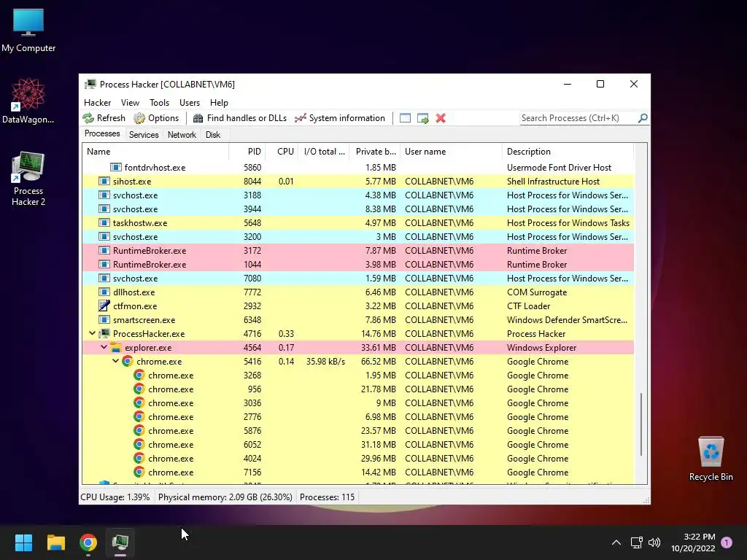This screenshot has height=560, width=747.
Task: Click the dllhost.exe process icon
Action: pos(104,292)
